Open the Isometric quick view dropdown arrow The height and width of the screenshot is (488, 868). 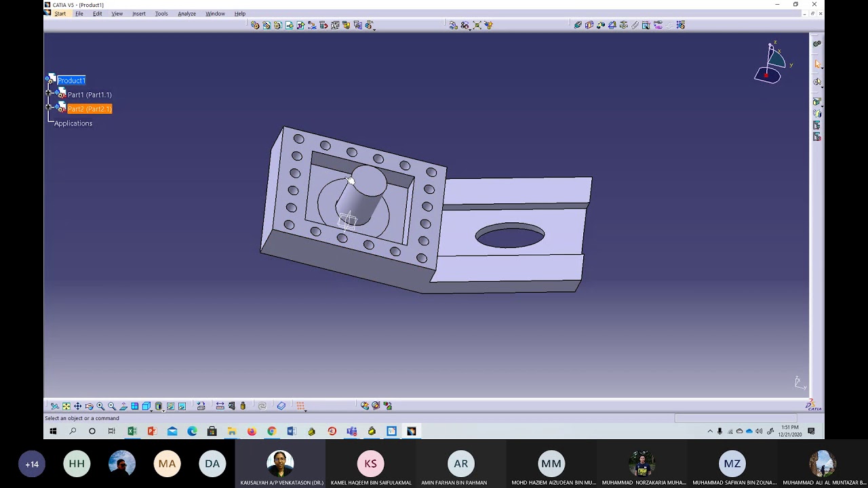151,409
